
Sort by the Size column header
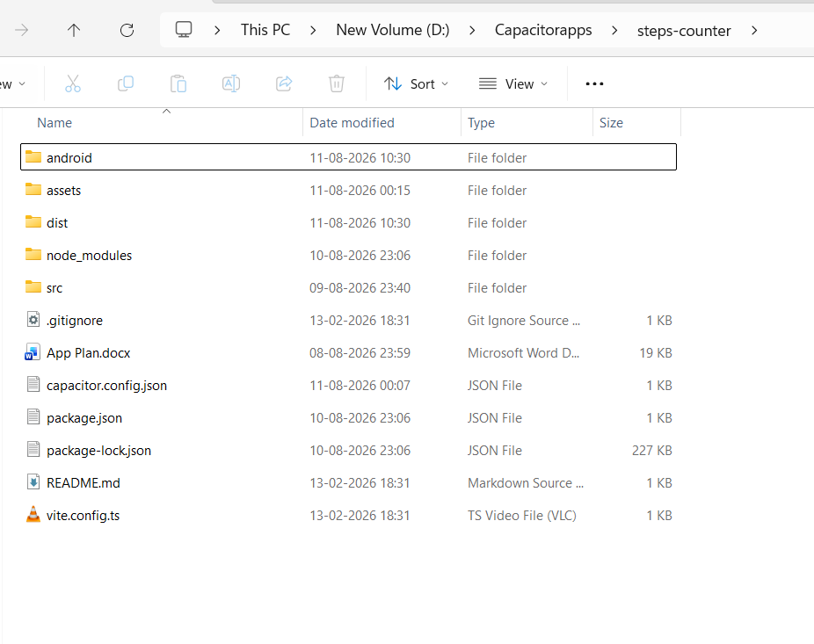[x=611, y=123]
